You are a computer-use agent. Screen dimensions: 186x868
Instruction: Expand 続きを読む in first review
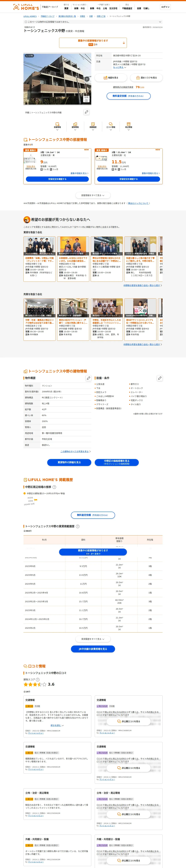pyautogui.click(x=57, y=726)
